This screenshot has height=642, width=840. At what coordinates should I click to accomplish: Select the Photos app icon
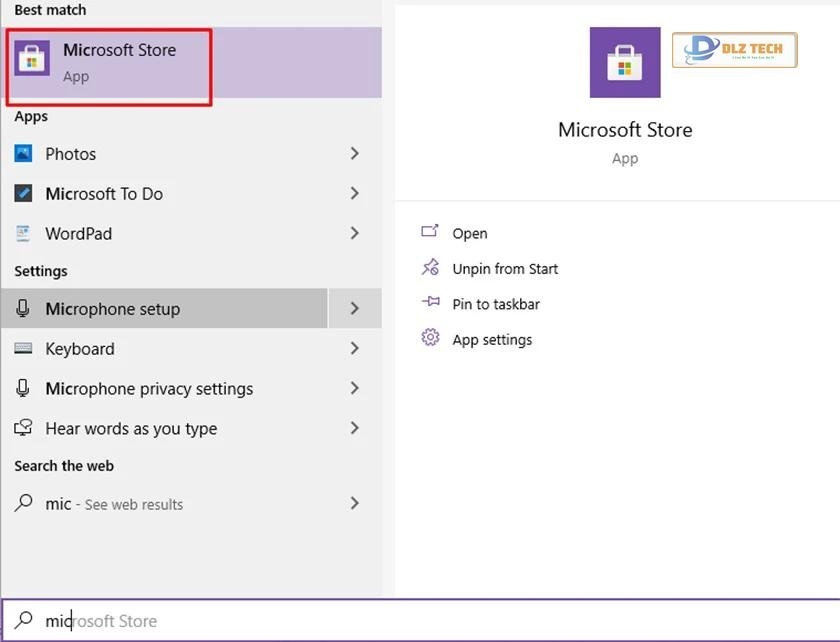pyautogui.click(x=23, y=153)
